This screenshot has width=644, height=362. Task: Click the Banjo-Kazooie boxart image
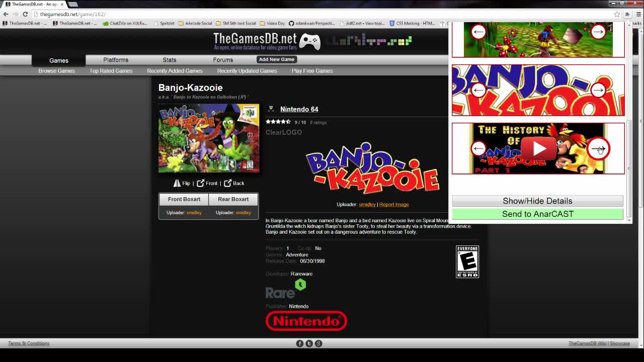coord(209,138)
